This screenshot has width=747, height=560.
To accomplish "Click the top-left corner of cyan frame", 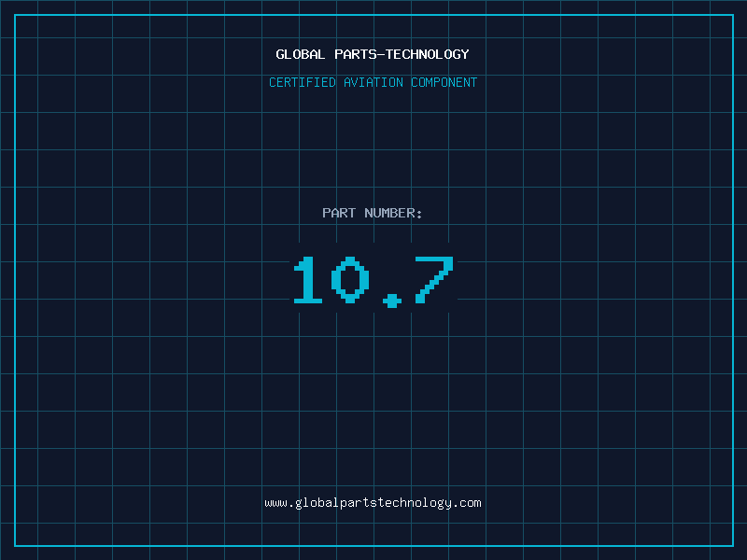I will coord(15,15).
